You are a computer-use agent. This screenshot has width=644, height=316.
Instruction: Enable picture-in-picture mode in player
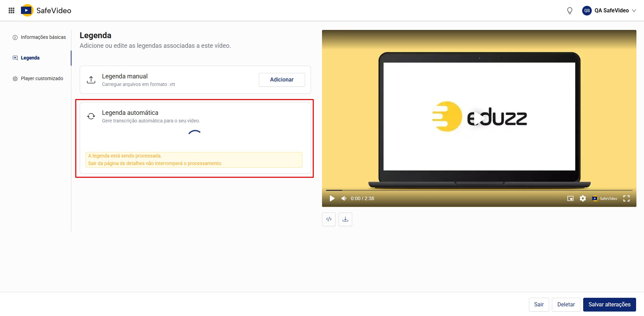570,198
